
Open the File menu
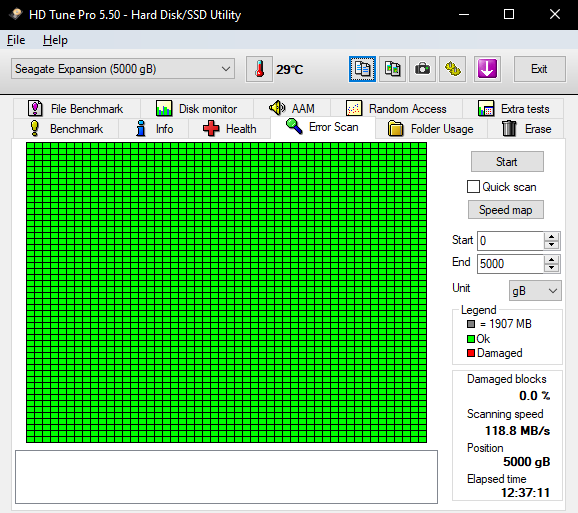pyautogui.click(x=16, y=40)
